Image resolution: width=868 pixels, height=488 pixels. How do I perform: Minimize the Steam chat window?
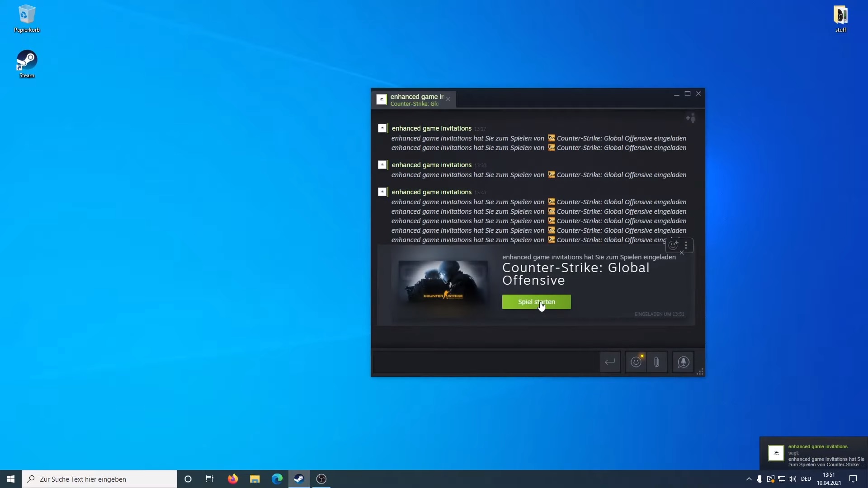point(677,94)
